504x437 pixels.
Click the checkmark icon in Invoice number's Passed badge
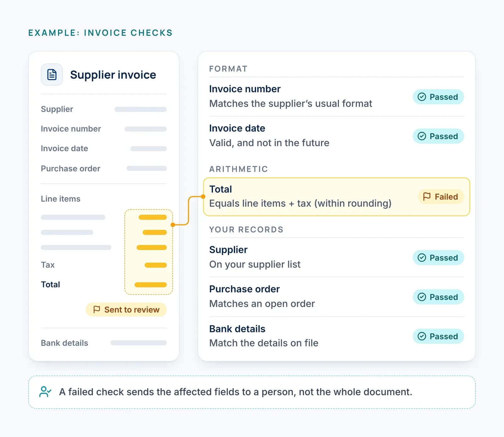422,97
